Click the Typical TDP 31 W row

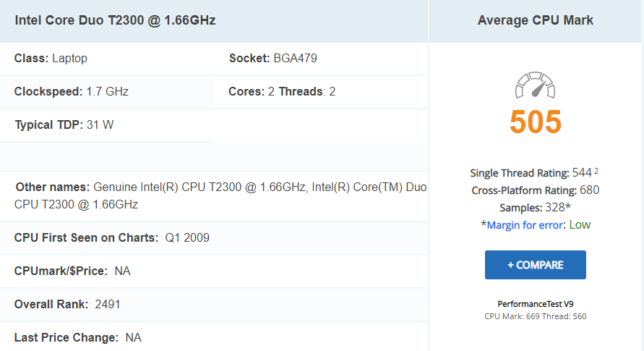64,124
